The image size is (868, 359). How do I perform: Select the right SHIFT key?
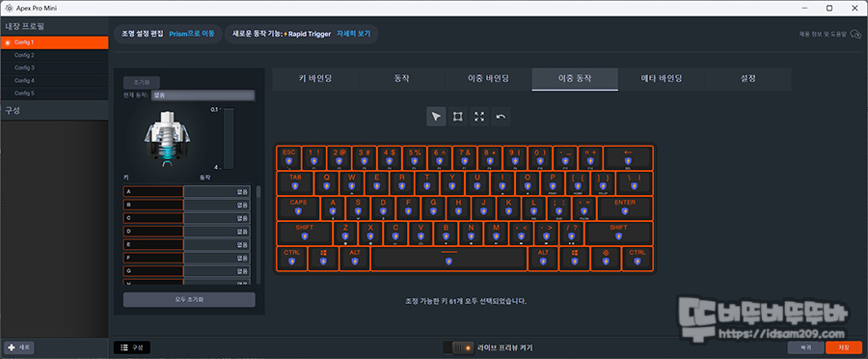618,234
